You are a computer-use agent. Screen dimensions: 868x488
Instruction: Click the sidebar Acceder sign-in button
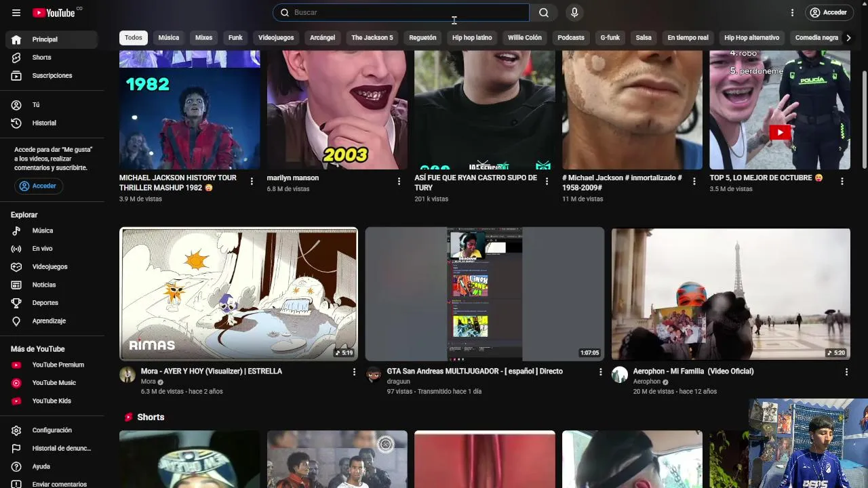[39, 186]
